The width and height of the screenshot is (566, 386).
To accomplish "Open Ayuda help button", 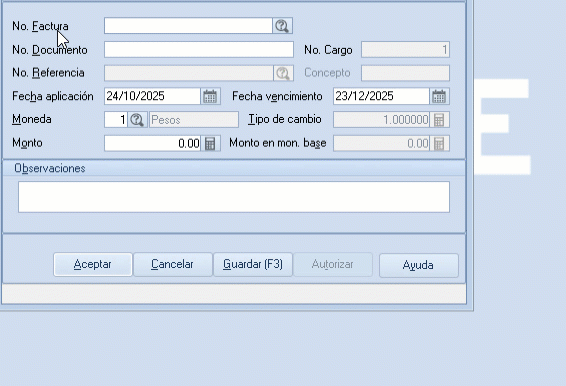I will (419, 265).
